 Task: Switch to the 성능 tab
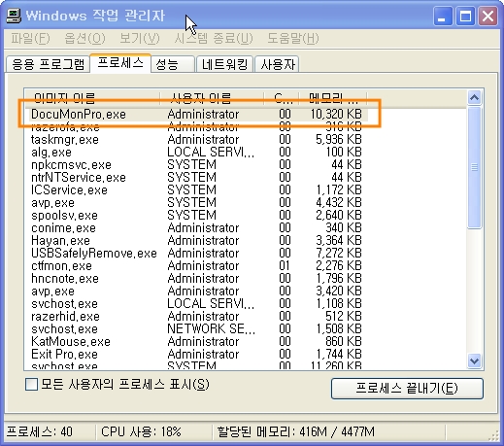[173, 64]
